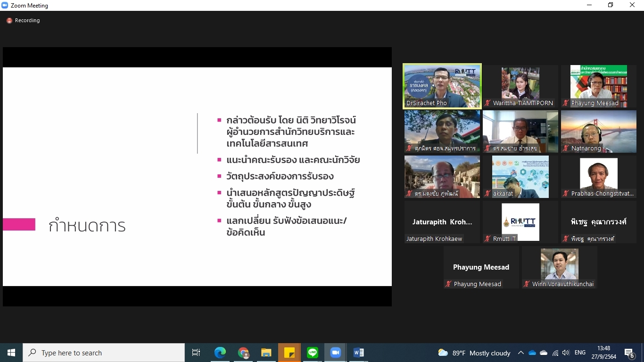Click the Zoom icon in the taskbar
The height and width of the screenshot is (362, 644).
coord(335,353)
